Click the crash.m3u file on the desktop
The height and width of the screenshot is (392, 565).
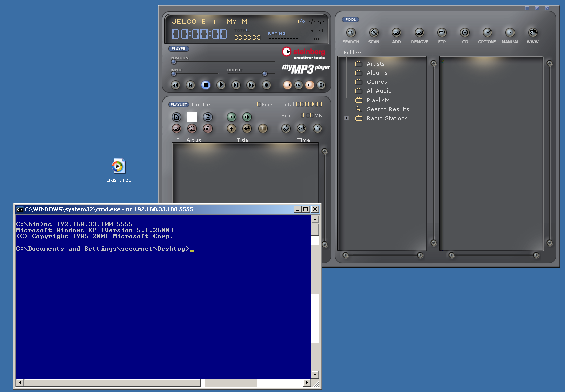pyautogui.click(x=119, y=170)
